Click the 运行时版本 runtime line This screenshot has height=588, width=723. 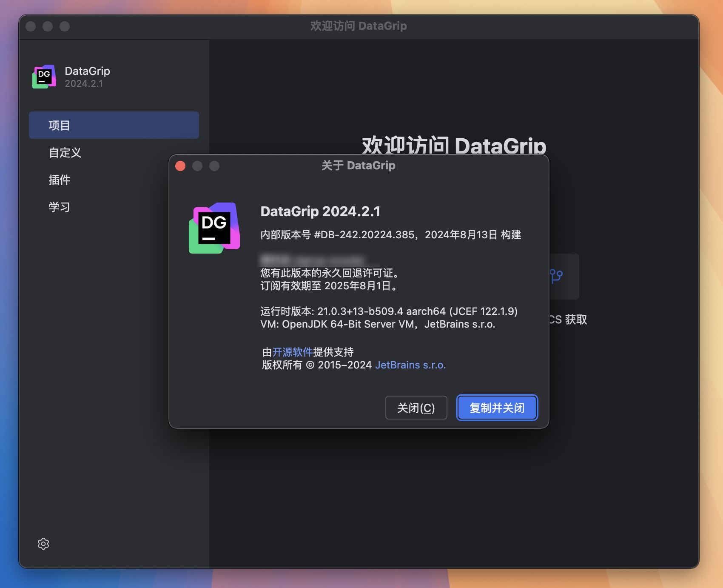click(389, 311)
